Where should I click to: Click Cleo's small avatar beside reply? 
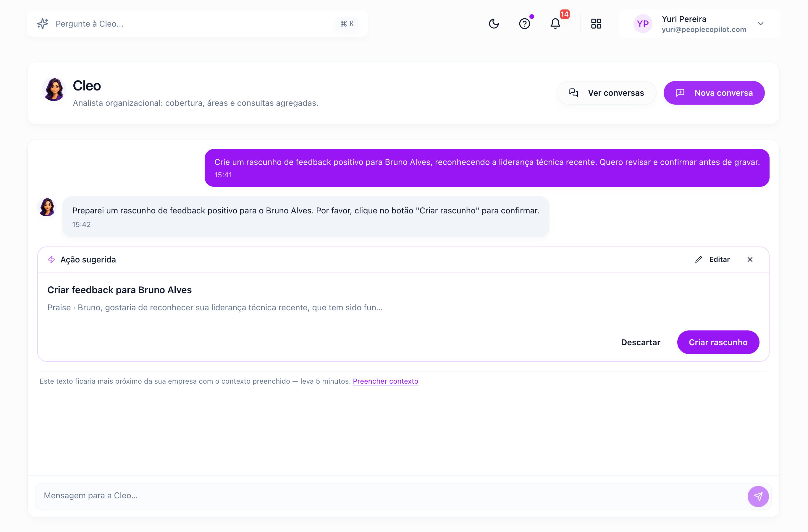[x=47, y=207]
